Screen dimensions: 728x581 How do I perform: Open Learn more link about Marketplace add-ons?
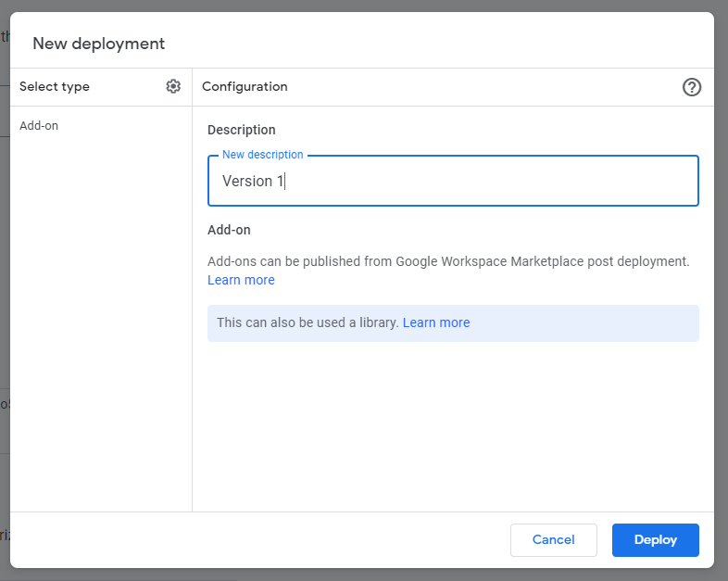[241, 280]
